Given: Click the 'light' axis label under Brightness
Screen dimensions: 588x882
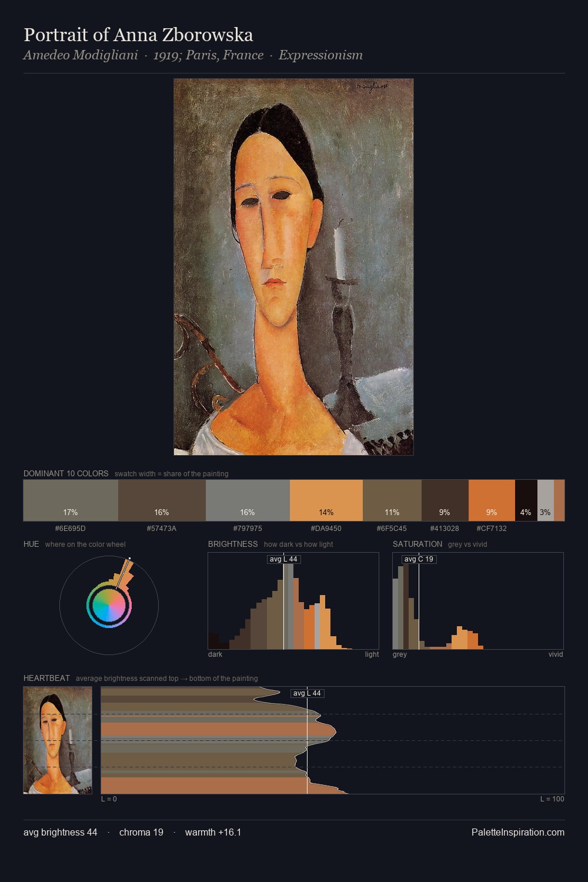Looking at the screenshot, I should coord(372,654).
